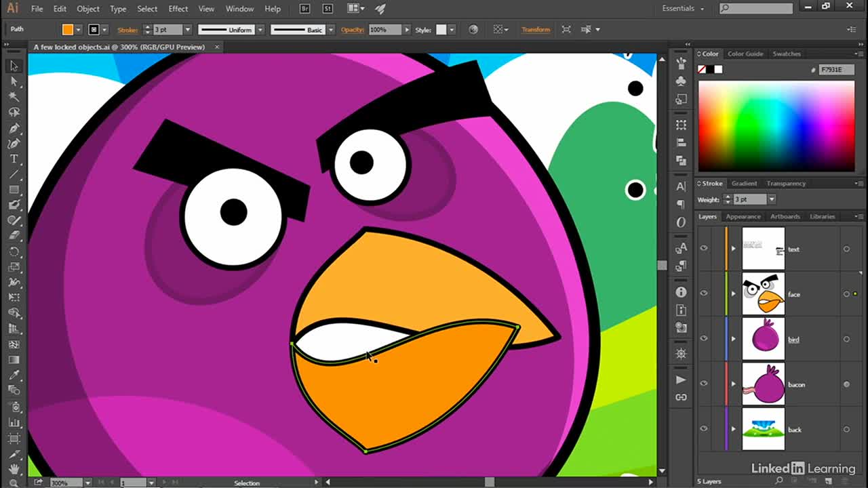Select the Shape Builder tool
This screenshot has height=488, width=868.
point(14,312)
